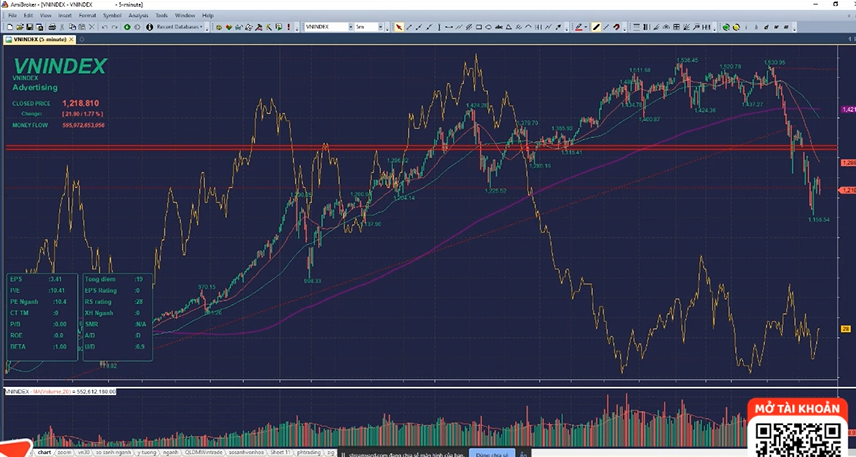Open the Analysis menu
The height and width of the screenshot is (457, 856).
click(x=138, y=16)
